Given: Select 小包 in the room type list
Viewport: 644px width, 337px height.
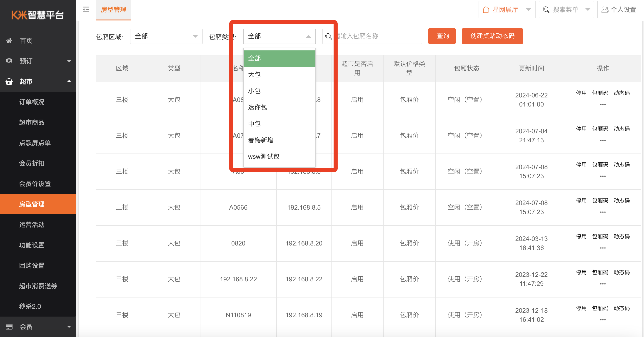Looking at the screenshot, I should tap(279, 91).
